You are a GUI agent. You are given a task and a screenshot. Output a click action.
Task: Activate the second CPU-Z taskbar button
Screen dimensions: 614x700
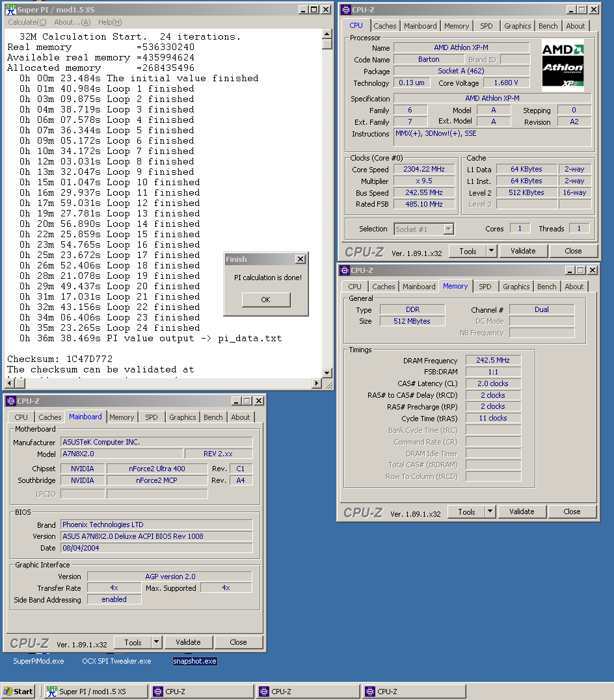(x=308, y=692)
